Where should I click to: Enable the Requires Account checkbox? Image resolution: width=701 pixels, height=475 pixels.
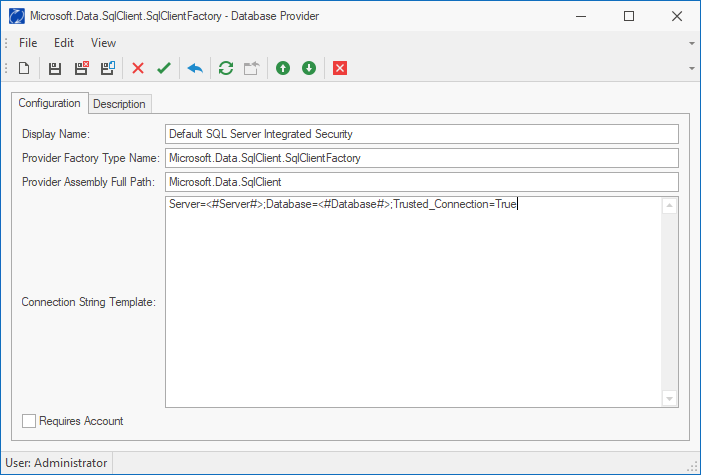click(x=29, y=421)
